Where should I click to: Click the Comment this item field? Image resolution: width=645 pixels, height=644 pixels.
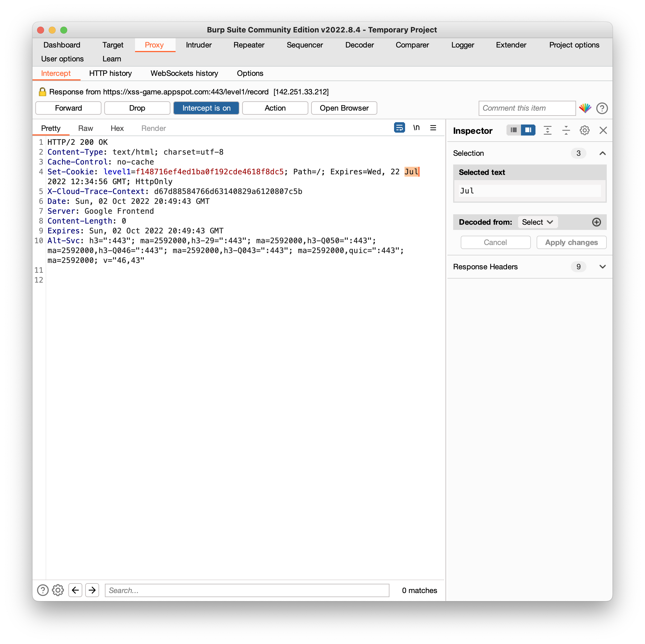tap(527, 108)
